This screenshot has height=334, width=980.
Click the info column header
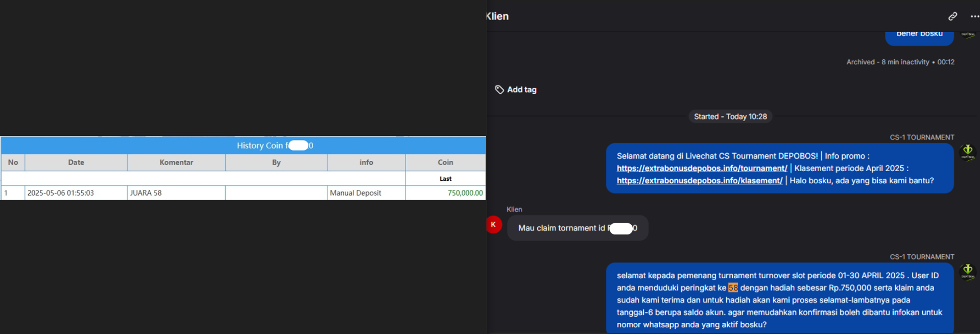(366, 162)
